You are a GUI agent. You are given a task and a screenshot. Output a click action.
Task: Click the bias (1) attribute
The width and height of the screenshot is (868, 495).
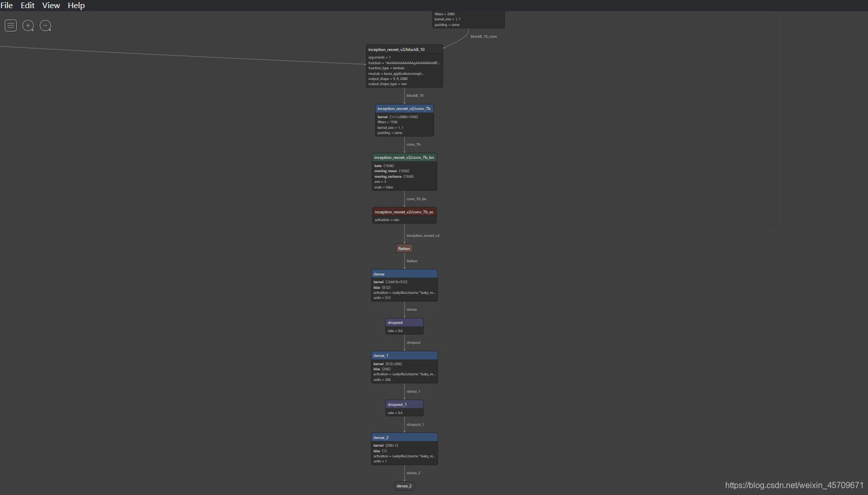pos(380,451)
